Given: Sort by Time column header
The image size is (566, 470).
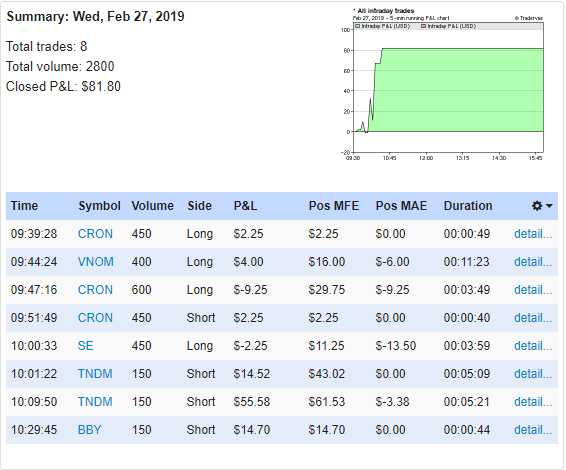Looking at the screenshot, I should click(x=24, y=206).
